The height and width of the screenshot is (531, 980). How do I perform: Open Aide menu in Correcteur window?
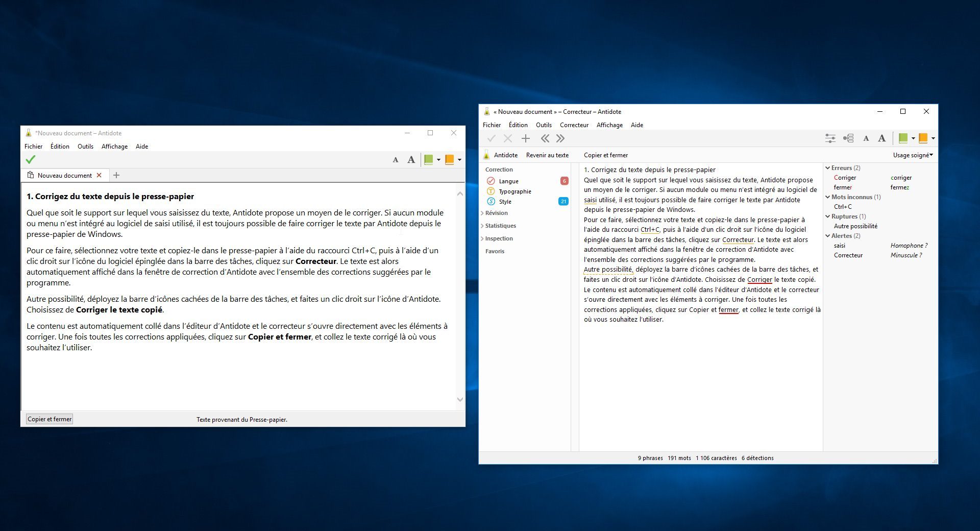(x=637, y=125)
